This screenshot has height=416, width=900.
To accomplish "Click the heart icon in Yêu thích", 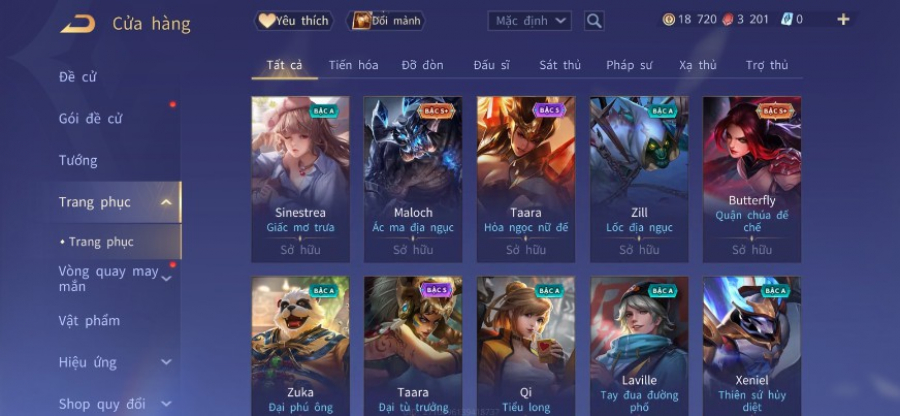I will pos(266,21).
